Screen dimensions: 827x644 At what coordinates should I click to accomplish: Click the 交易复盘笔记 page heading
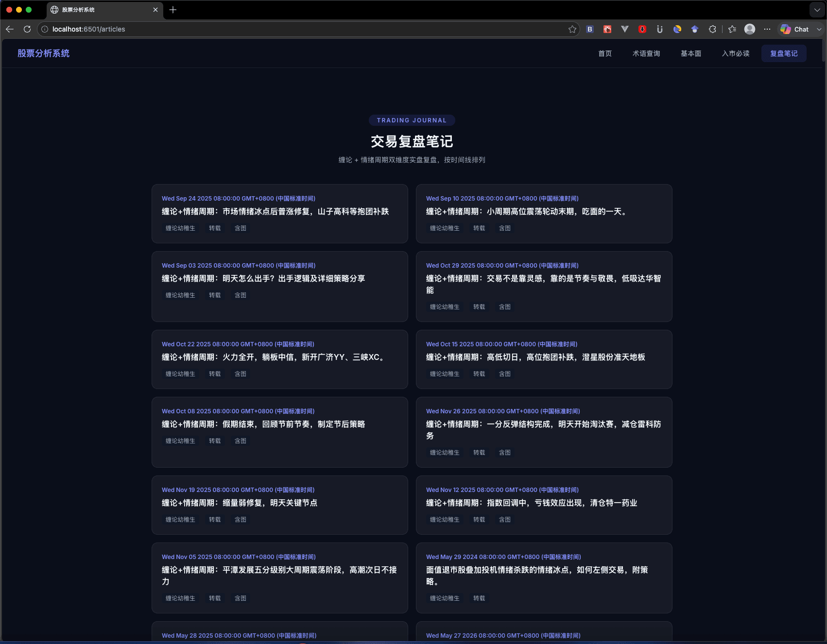[412, 141]
